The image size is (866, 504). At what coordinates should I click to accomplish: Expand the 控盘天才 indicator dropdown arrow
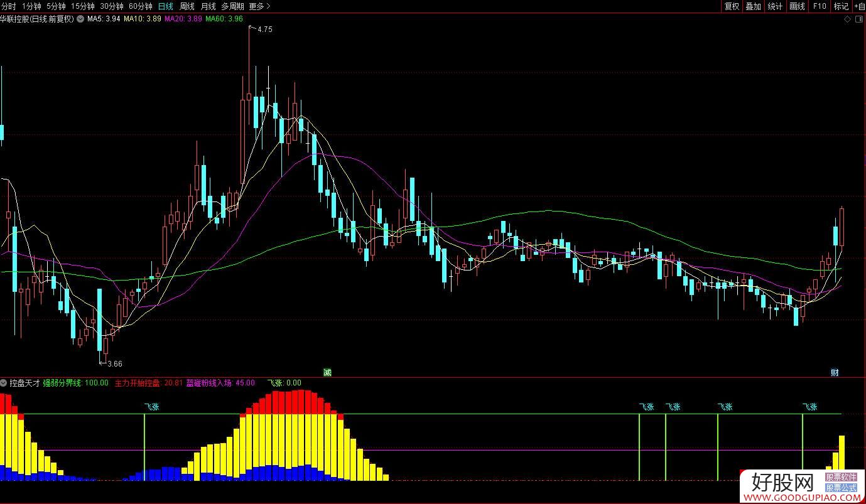tap(4, 382)
